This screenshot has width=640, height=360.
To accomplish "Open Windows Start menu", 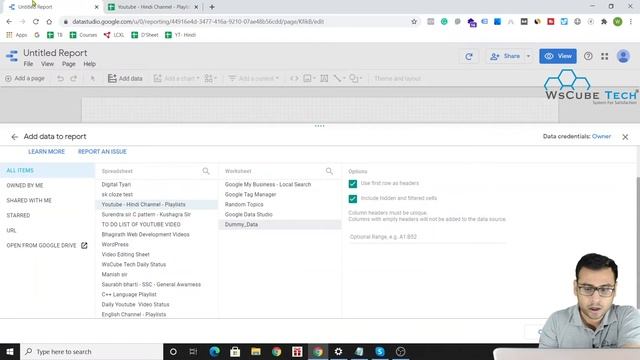I will click(10, 351).
